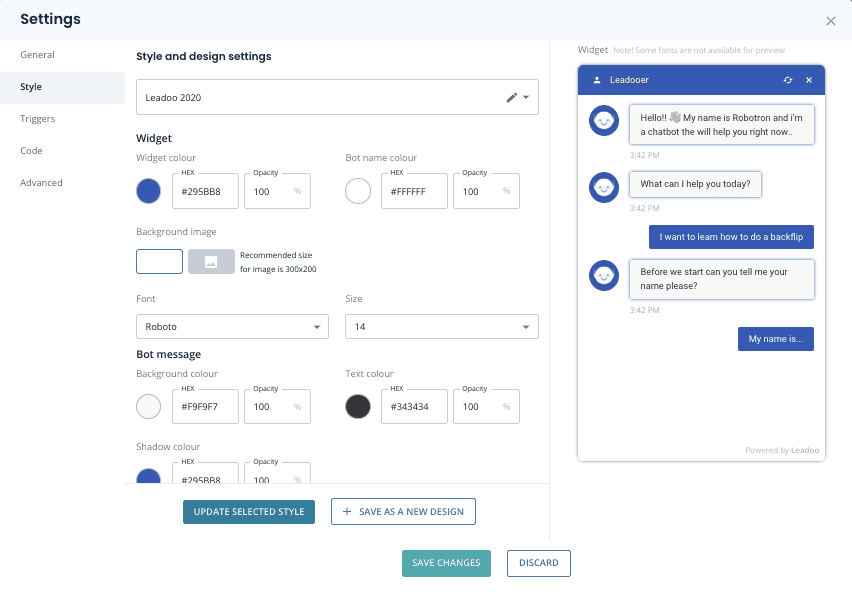Click the refresh icon in chat widget header
The width and height of the screenshot is (852, 595).
pyautogui.click(x=788, y=80)
